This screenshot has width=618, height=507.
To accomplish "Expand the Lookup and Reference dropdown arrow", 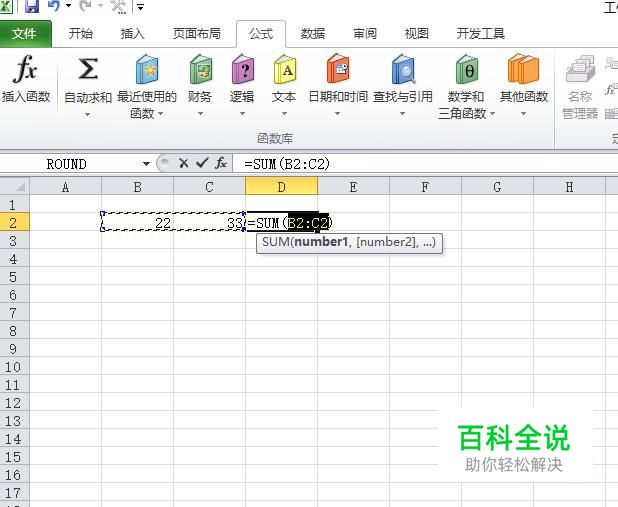I will pyautogui.click(x=402, y=114).
